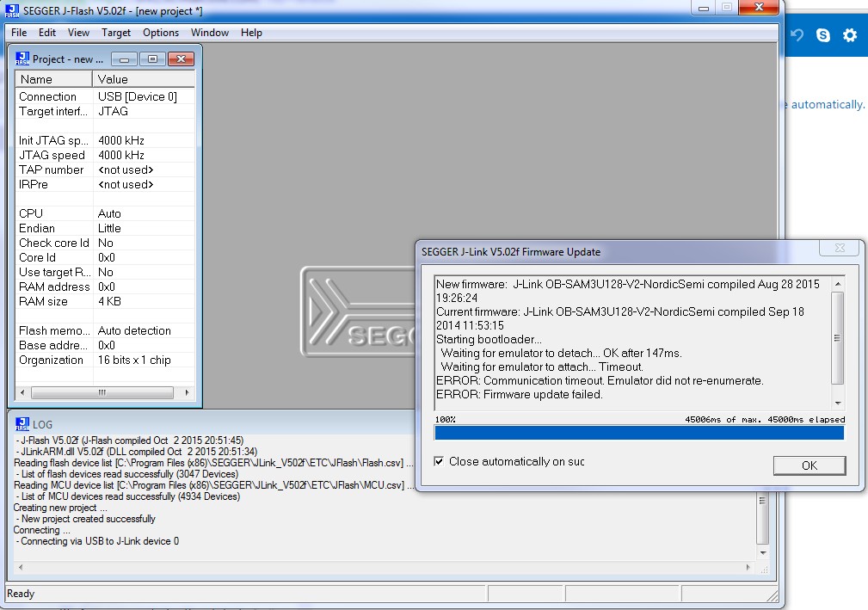
Task: Click scroll-right arrow in Project panel
Action: pyautogui.click(x=188, y=392)
